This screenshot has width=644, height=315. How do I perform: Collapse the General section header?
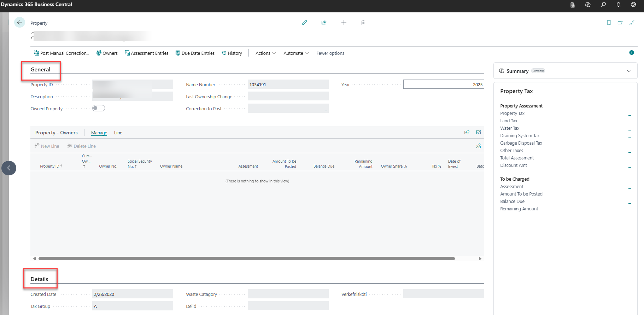(40, 69)
